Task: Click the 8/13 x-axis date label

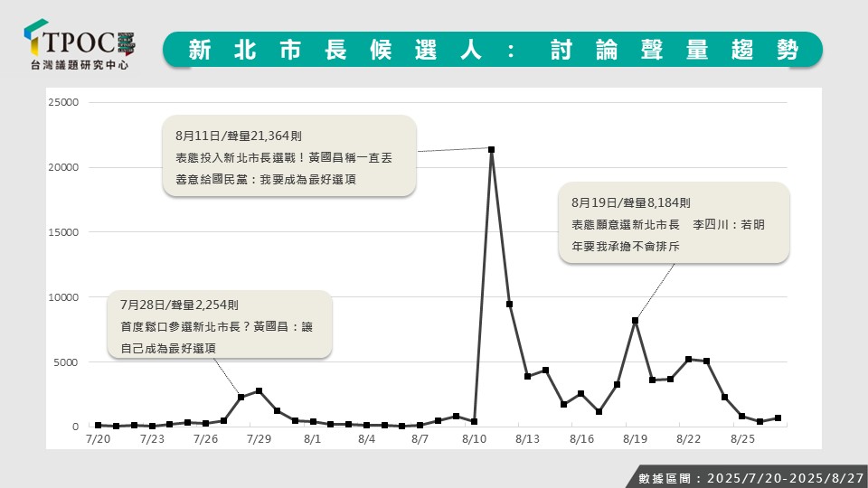Action: tap(526, 439)
